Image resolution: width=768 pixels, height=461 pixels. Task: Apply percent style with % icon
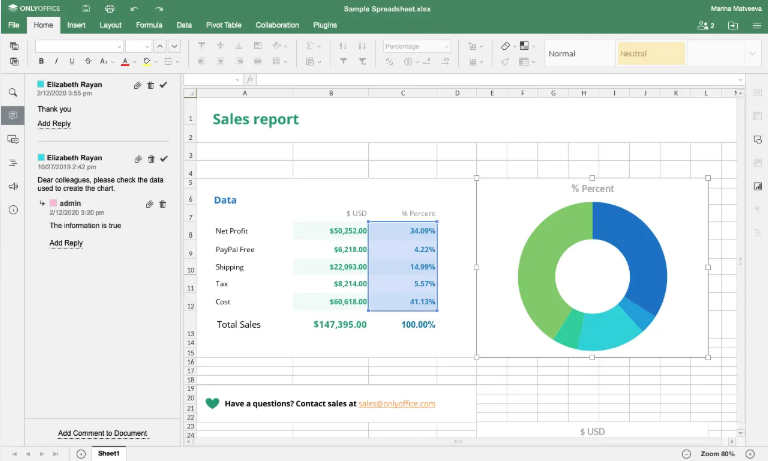[x=389, y=62]
